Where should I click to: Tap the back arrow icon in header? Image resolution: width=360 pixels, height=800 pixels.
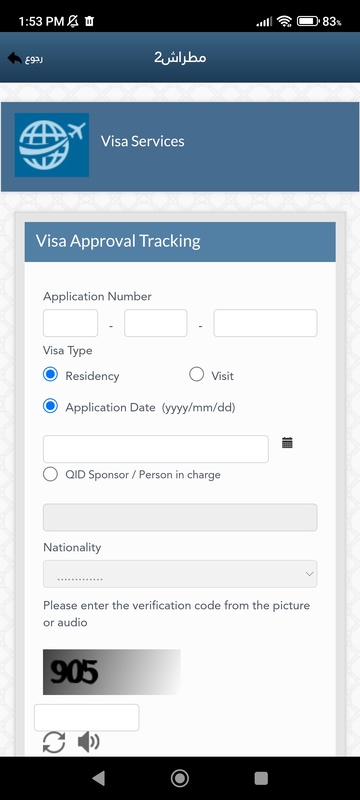tap(15, 58)
